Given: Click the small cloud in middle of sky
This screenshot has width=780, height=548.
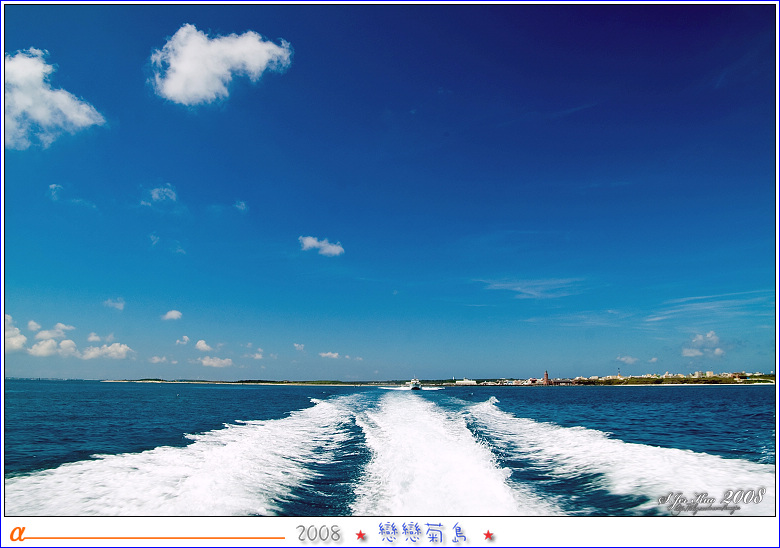Looking at the screenshot, I should pyautogui.click(x=321, y=245).
